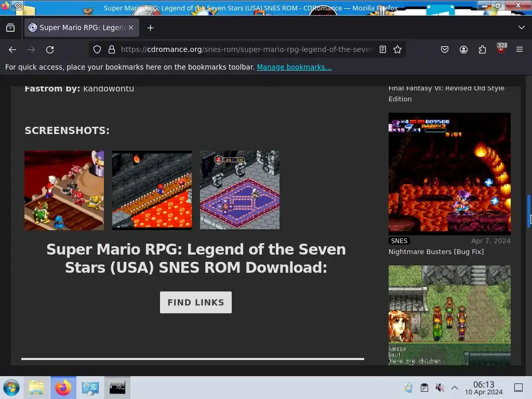Click the ROM Download heading text

[x=196, y=259]
